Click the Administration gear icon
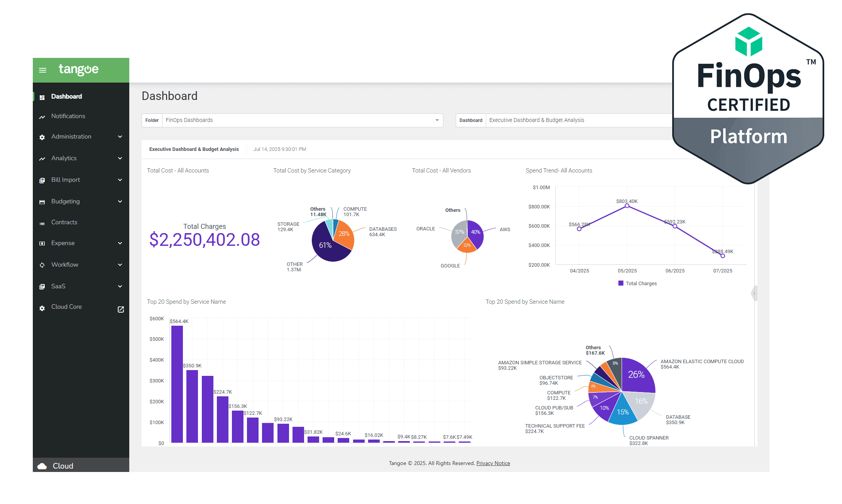Image resolution: width=842 pixels, height=504 pixels. click(x=42, y=137)
